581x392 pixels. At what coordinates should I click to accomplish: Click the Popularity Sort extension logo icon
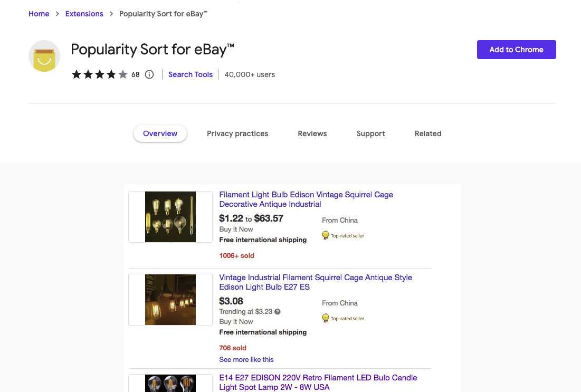click(x=44, y=55)
